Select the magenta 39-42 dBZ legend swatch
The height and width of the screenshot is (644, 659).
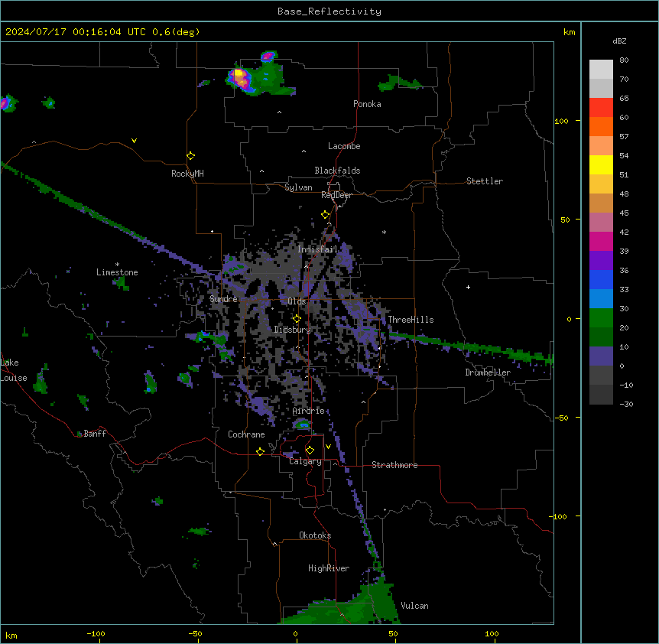(601, 241)
